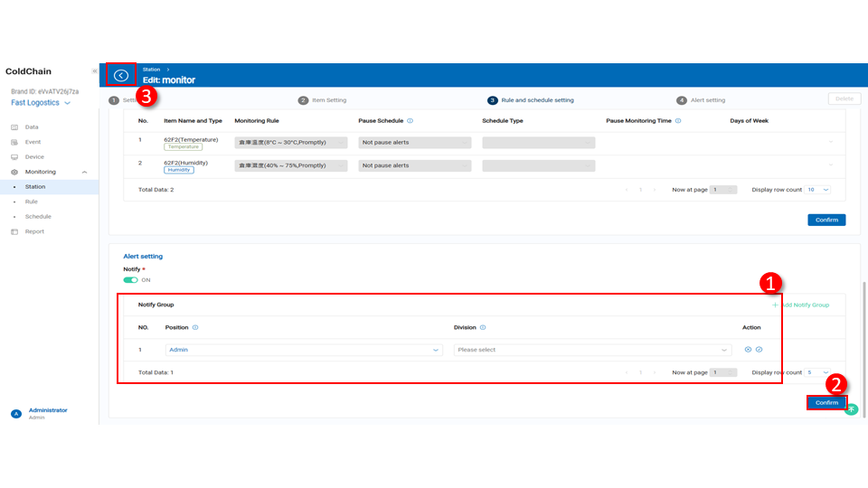Click the back arrow icon in header

tap(121, 76)
